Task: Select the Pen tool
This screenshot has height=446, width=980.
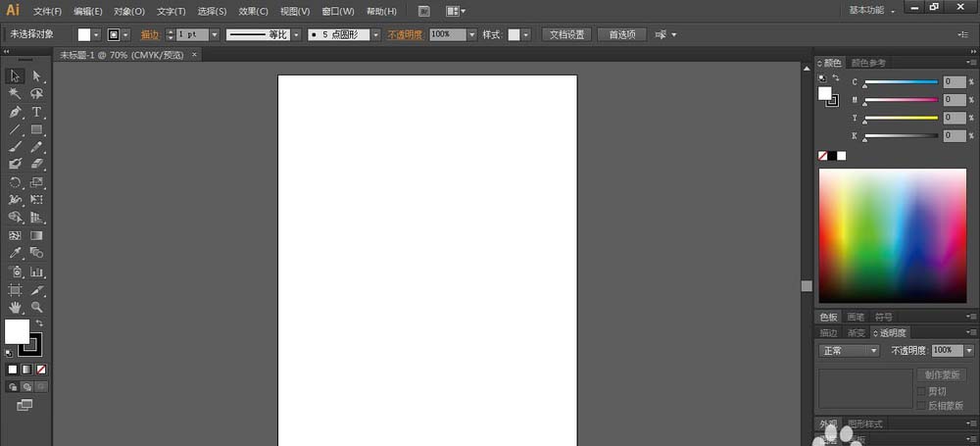Action: coord(16,112)
